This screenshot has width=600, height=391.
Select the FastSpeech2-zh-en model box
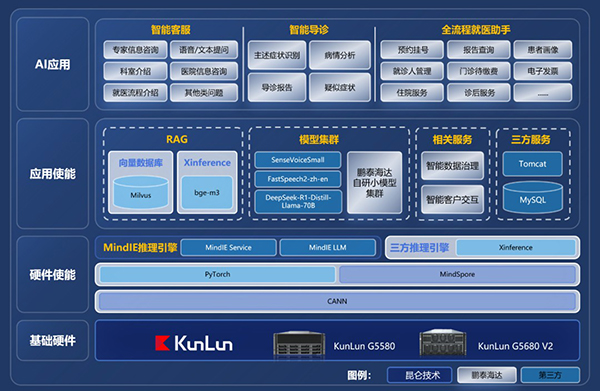point(298,179)
